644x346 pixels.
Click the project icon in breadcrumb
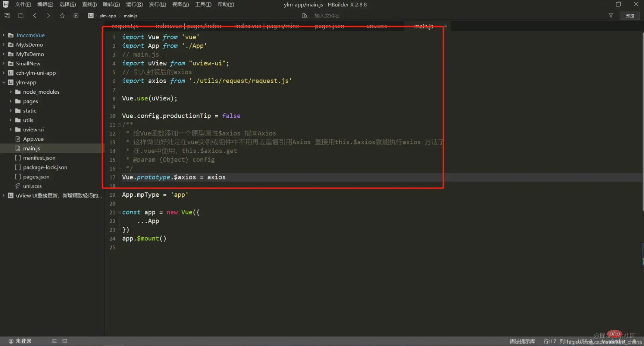[91, 16]
